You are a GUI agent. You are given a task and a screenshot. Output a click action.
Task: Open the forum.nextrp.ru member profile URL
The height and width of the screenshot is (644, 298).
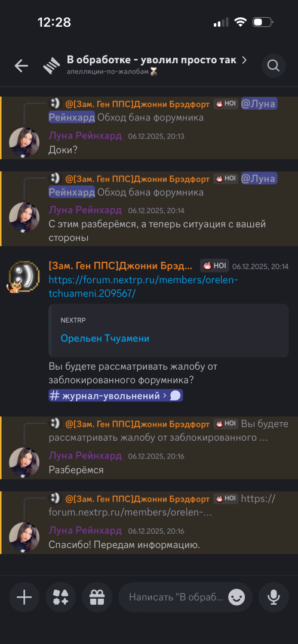[143, 287]
